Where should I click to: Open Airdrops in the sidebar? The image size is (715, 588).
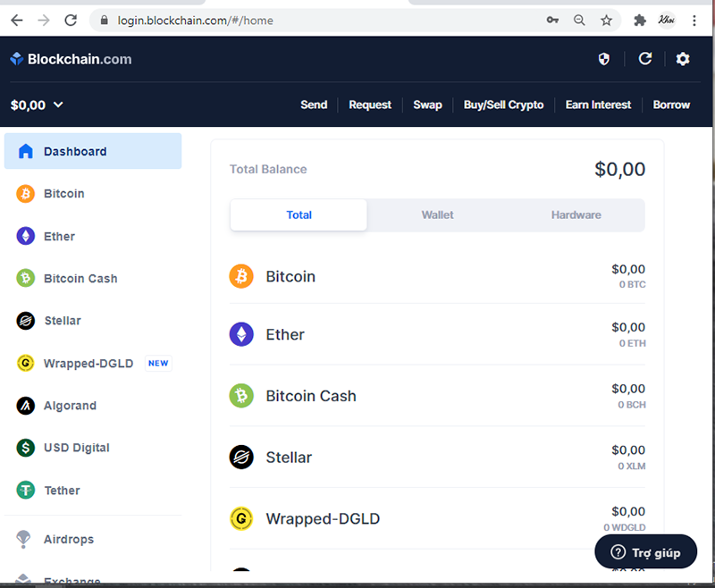tap(69, 539)
